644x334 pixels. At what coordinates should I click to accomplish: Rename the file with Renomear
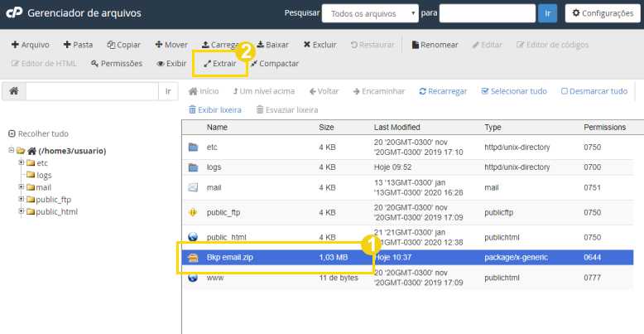coord(435,45)
